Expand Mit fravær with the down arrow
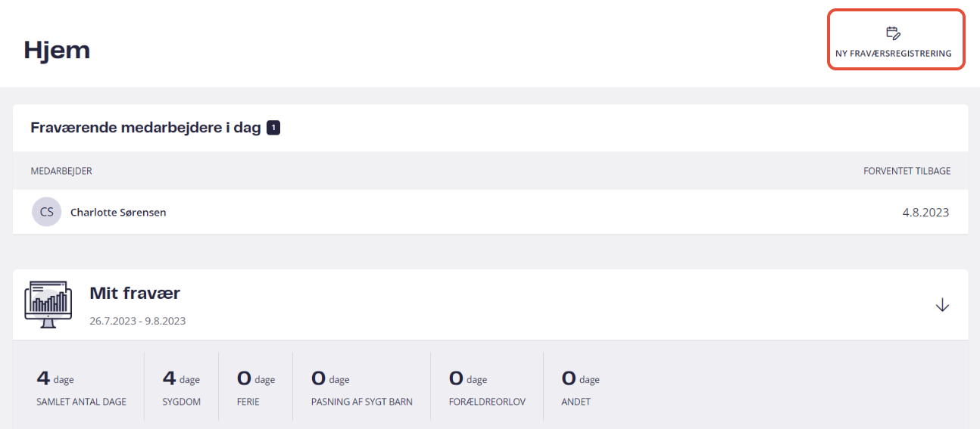The height and width of the screenshot is (429, 980). pyautogui.click(x=942, y=305)
